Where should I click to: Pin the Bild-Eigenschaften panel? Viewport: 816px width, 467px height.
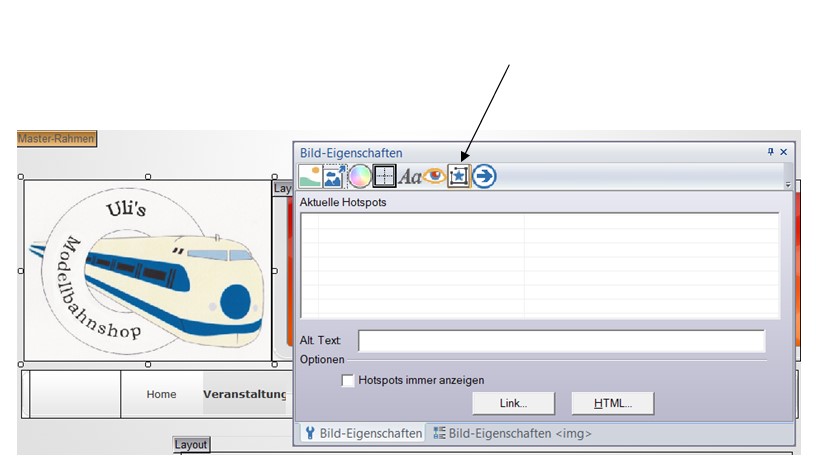[x=771, y=152]
